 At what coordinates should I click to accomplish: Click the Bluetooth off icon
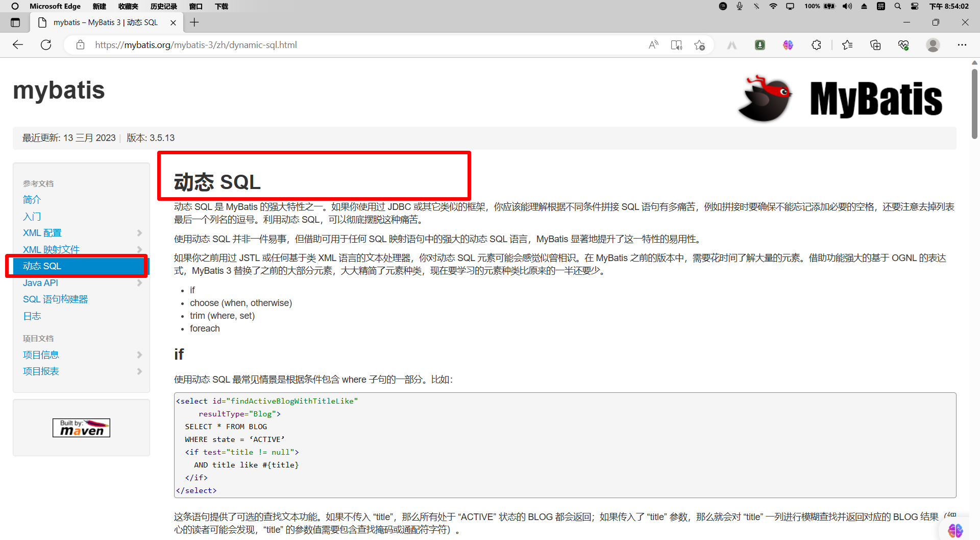tap(756, 6)
